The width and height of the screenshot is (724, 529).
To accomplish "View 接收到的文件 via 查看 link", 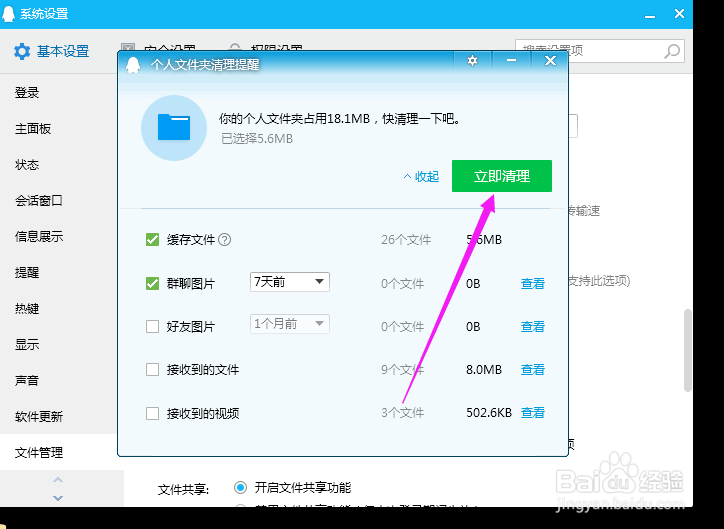I will click(533, 370).
